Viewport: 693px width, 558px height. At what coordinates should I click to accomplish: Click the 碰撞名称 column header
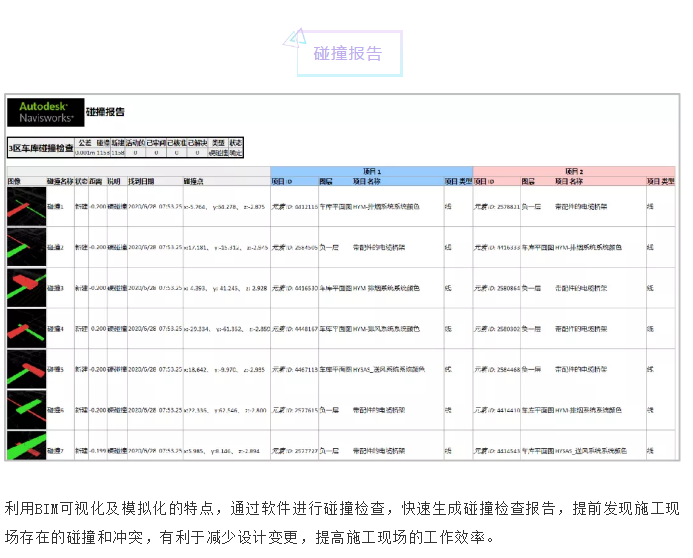point(61,182)
